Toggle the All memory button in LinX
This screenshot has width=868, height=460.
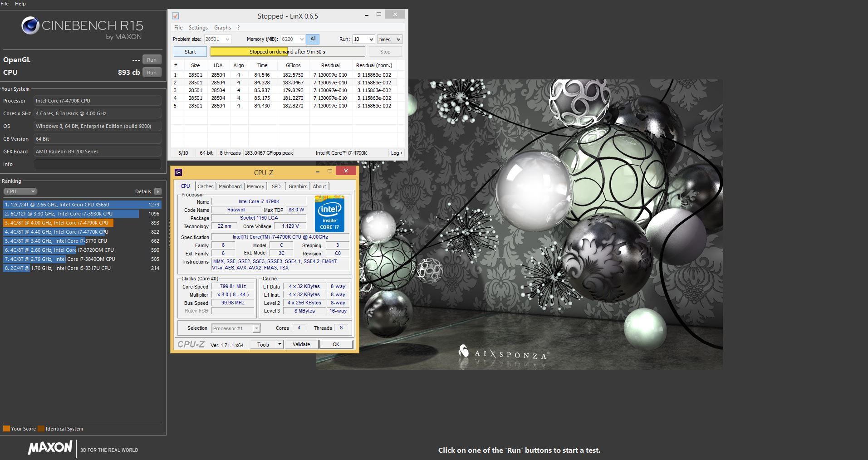[313, 39]
